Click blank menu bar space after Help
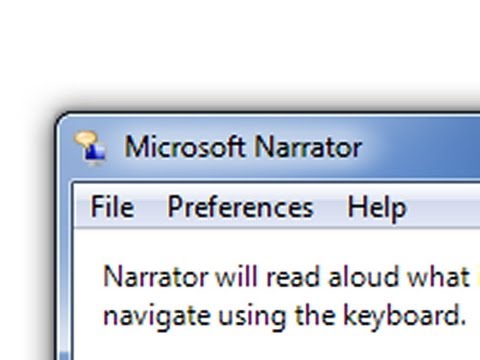 pyautogui.click(x=445, y=207)
